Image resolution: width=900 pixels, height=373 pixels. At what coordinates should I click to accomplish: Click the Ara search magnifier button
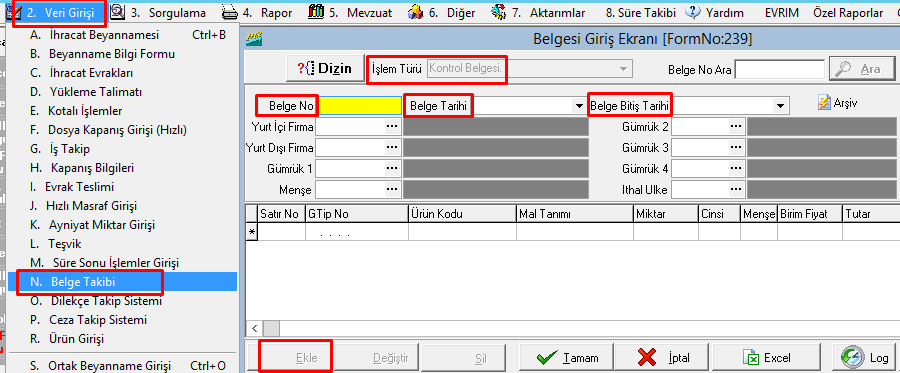(862, 69)
